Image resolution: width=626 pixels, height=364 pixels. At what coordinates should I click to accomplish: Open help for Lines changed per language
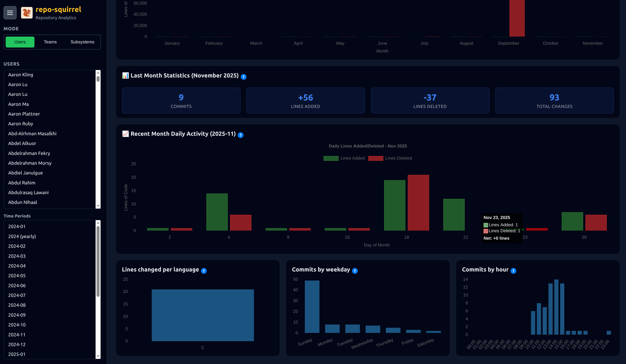(204, 271)
